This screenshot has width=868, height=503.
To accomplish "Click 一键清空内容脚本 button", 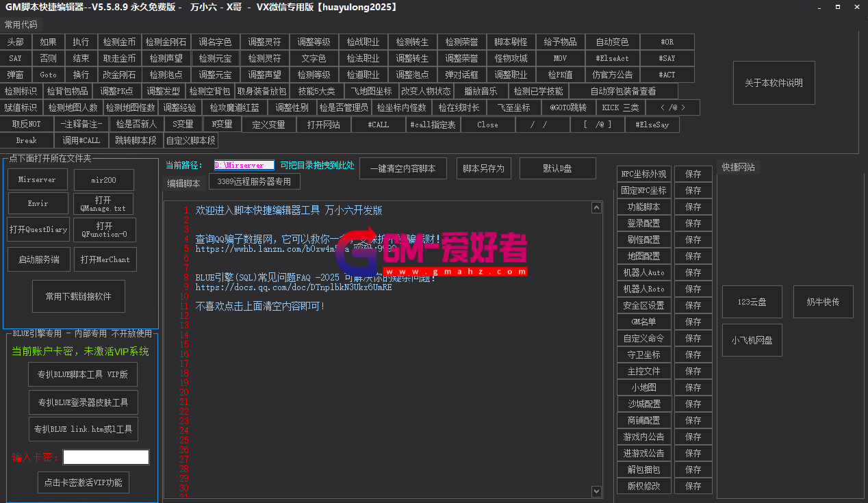I will (403, 168).
